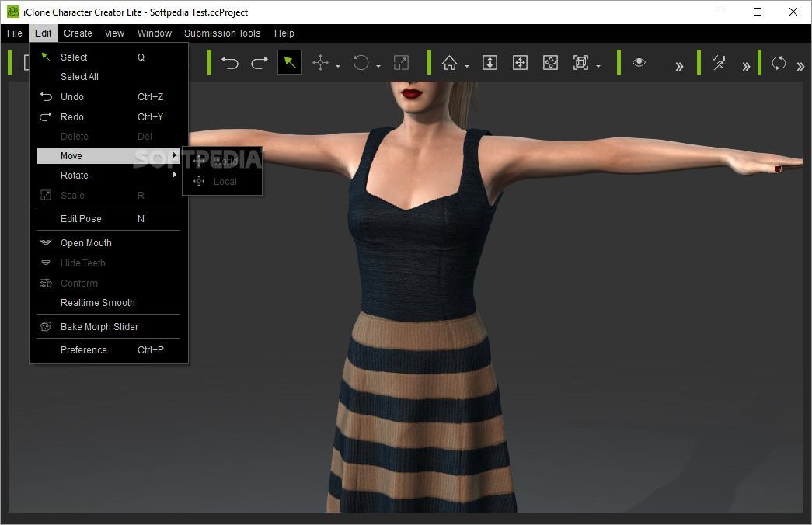
Task: Select the camera pan four-arrow tool
Action: (520, 63)
